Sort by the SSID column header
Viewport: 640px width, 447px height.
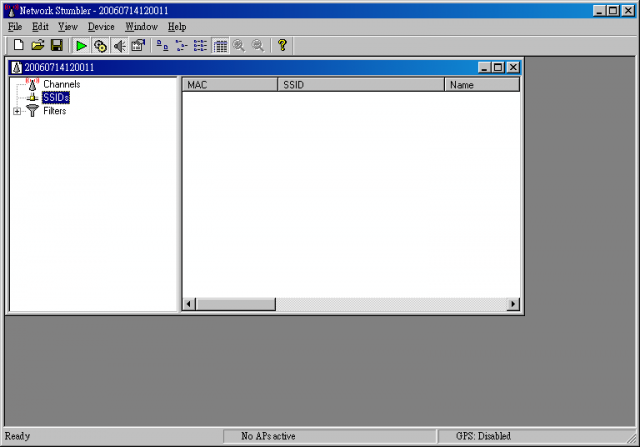tap(361, 85)
